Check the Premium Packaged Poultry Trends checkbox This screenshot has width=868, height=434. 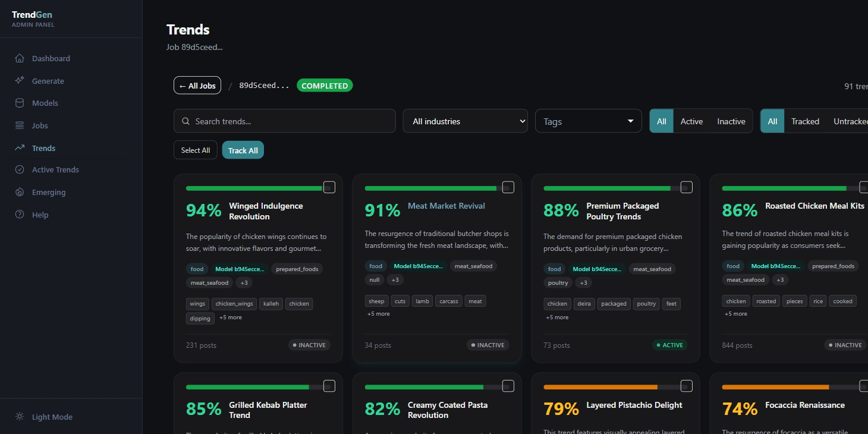[686, 187]
